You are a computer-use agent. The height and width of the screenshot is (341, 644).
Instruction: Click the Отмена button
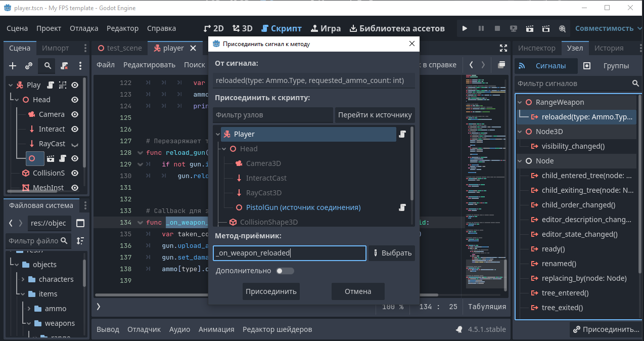[358, 291]
